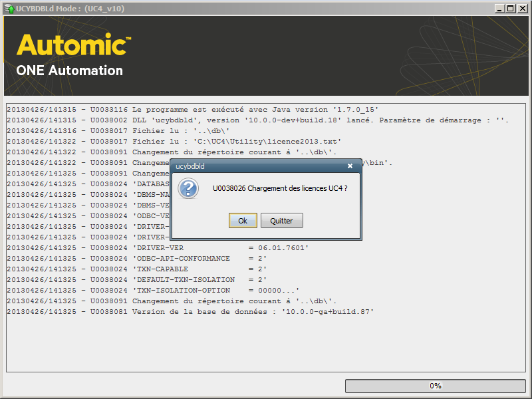Image resolution: width=532 pixels, height=399 pixels.
Task: Click the 'ucybdbld' dialog title text
Action: point(190,166)
